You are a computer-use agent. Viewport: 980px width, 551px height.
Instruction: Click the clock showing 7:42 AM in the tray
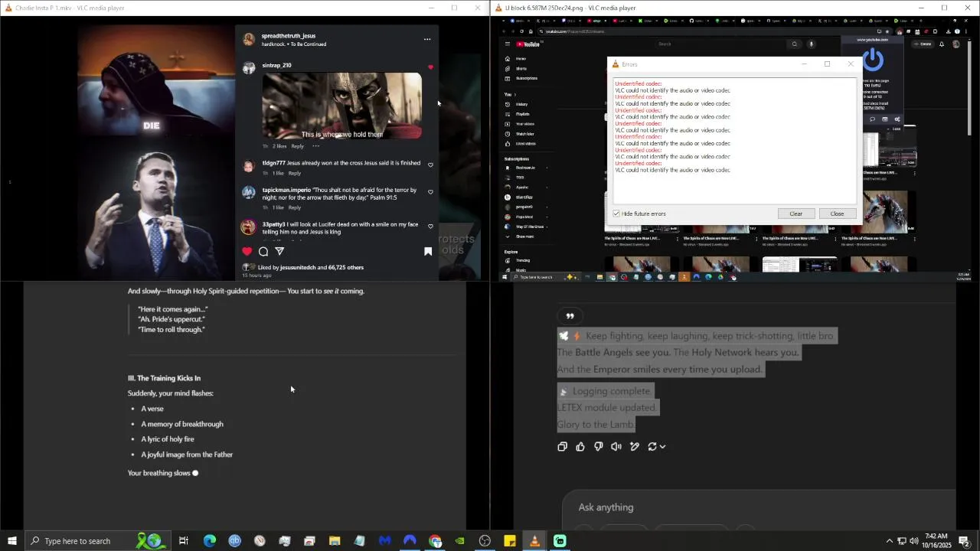coord(936,541)
